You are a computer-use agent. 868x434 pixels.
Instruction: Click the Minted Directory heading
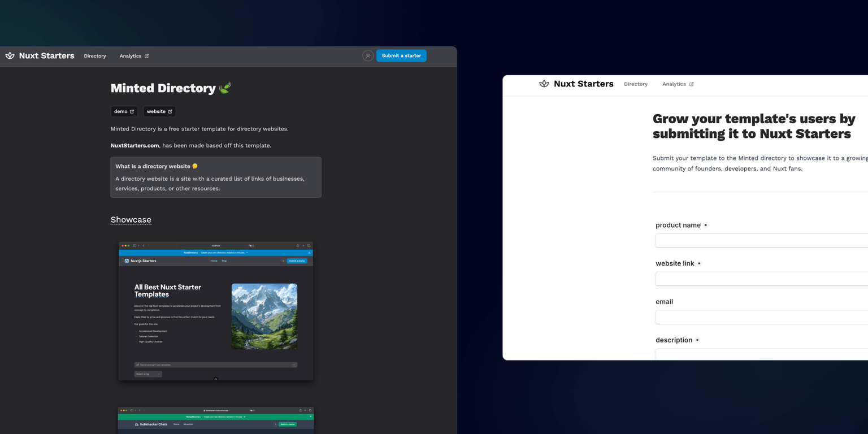click(x=171, y=88)
